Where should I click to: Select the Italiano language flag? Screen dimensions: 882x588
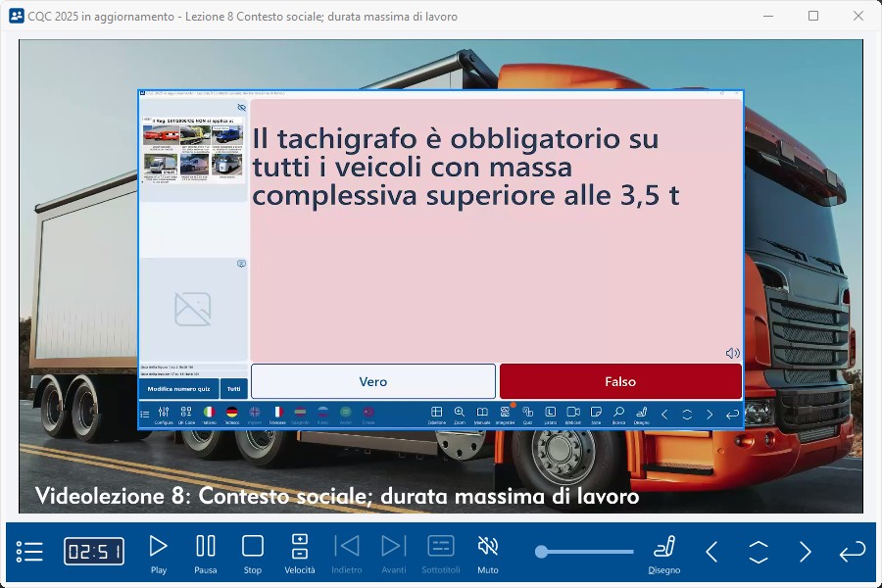tap(209, 414)
